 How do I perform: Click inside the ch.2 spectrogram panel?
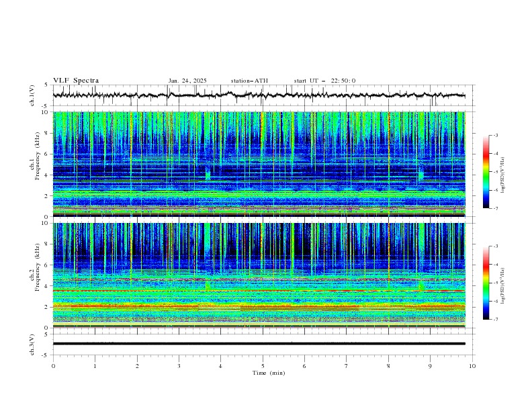point(259,275)
